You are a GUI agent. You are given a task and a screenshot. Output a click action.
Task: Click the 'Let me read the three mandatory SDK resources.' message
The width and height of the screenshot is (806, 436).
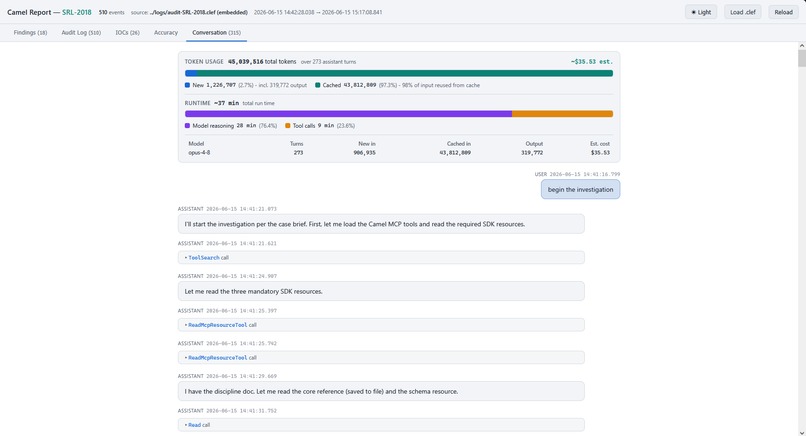[x=381, y=291]
